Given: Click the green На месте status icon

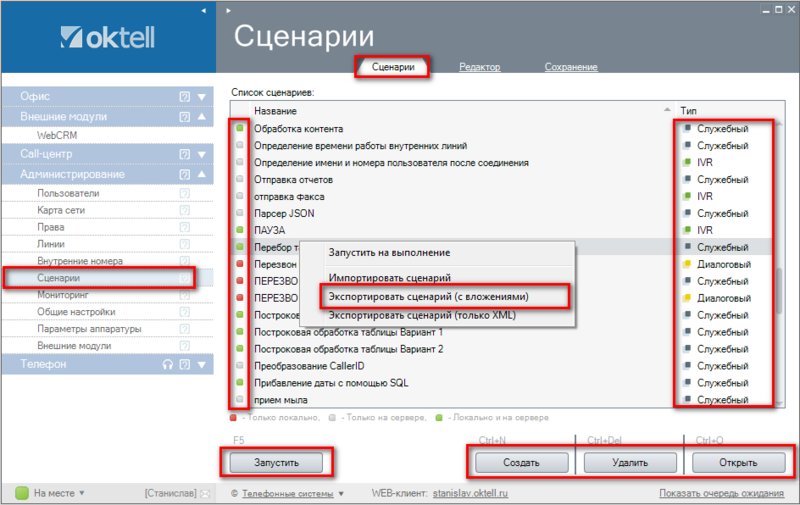Looking at the screenshot, I should coord(22,493).
